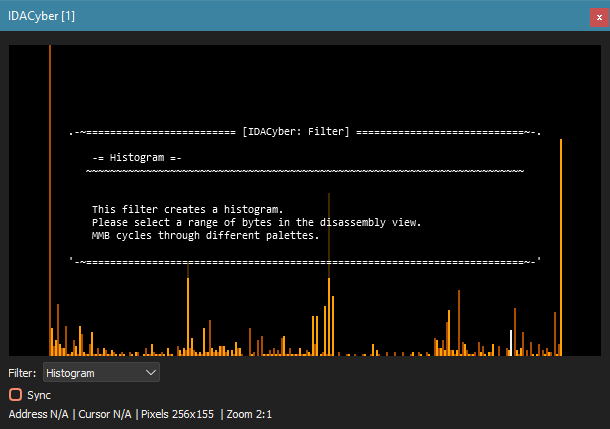Click the 'IDACyber [1]' window title
Viewport: 610px width, 429px height.
[x=41, y=16]
